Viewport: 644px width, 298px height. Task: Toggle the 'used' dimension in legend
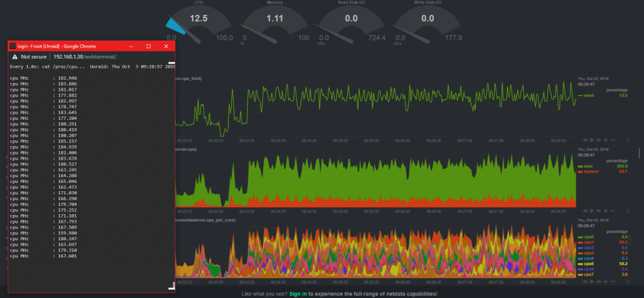click(x=585, y=95)
